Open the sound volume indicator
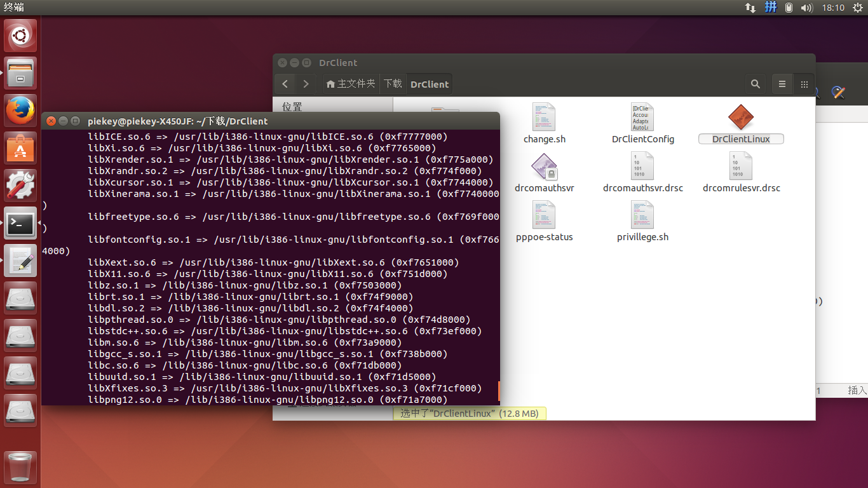Screen dimensions: 868x488 tap(807, 8)
